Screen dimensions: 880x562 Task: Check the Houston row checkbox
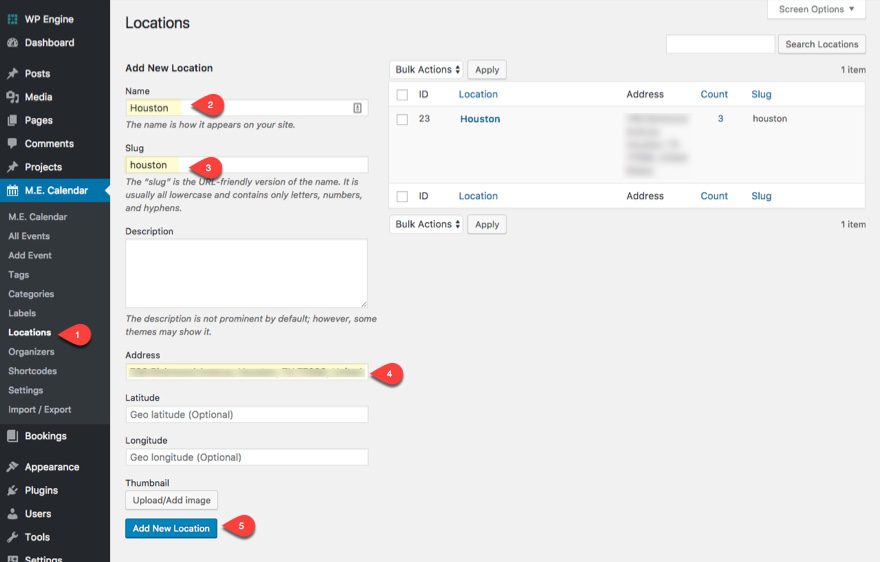[x=402, y=119]
